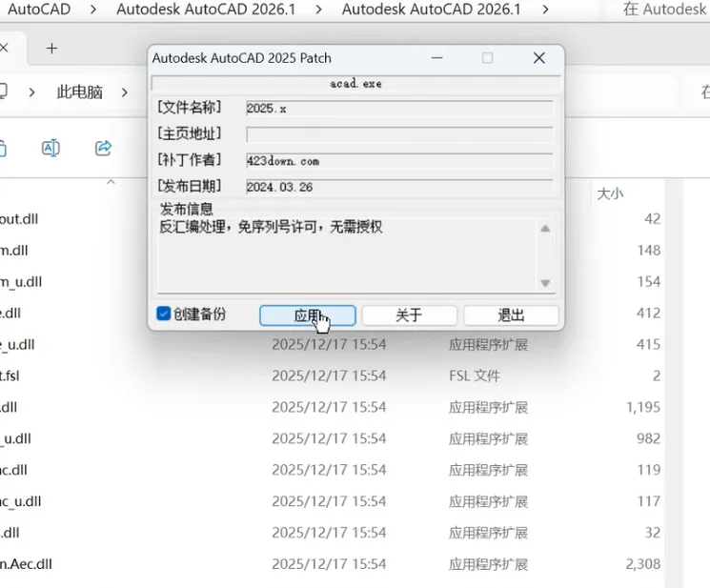Click the 应用 button
710x588 pixels.
(308, 315)
